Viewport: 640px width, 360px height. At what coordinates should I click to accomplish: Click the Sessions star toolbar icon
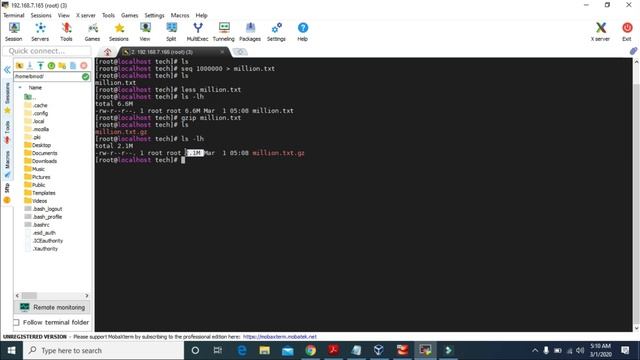click(x=119, y=32)
